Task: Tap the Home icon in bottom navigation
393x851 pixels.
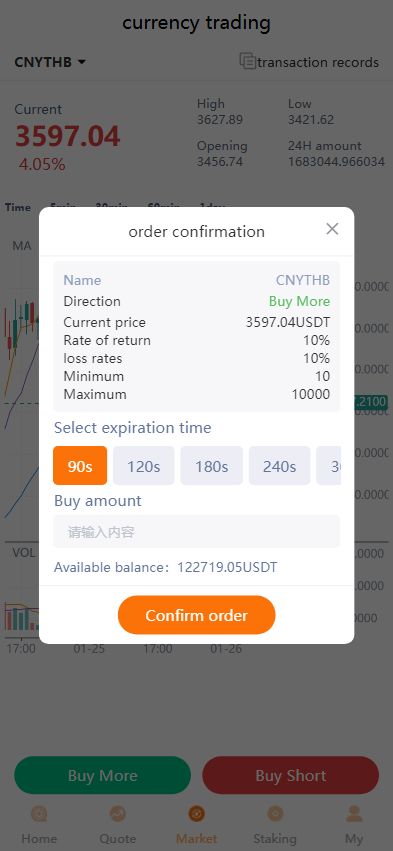Action: 39,814
